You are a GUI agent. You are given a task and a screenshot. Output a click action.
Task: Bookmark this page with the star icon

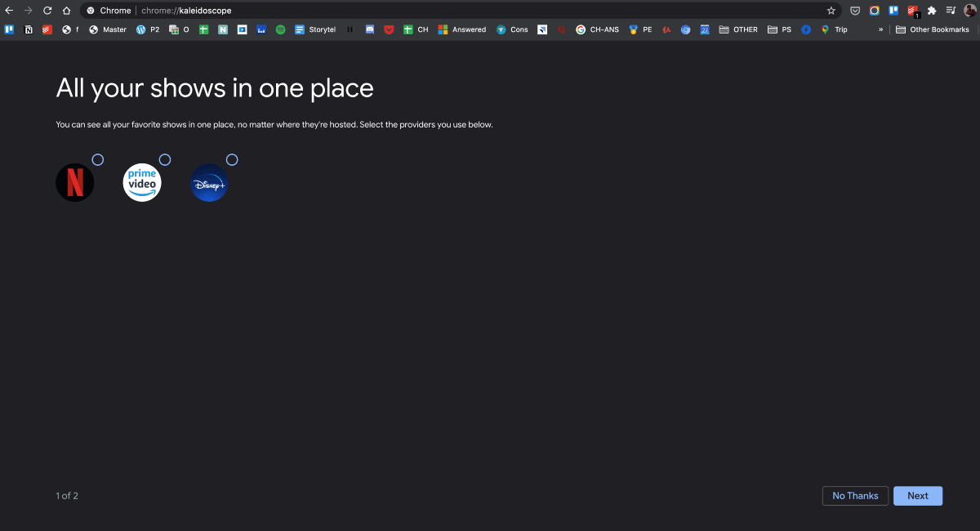[x=831, y=11]
